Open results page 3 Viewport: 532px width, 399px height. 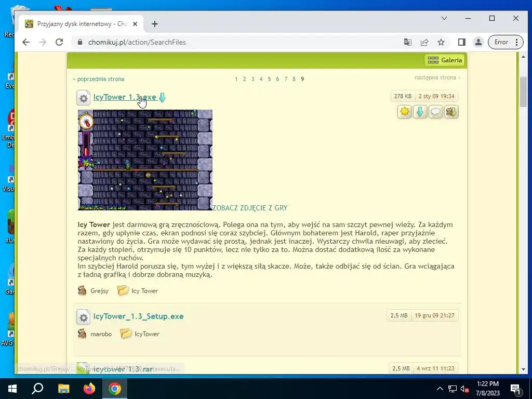coord(253,79)
